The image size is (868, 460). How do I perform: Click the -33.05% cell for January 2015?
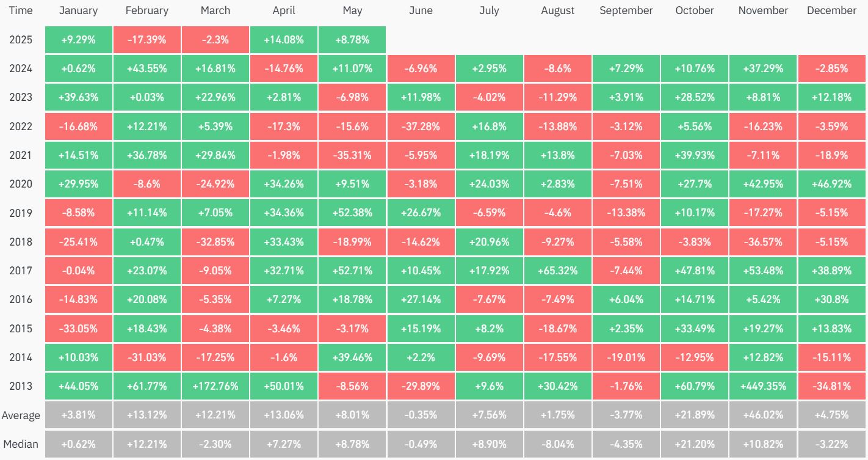point(79,329)
